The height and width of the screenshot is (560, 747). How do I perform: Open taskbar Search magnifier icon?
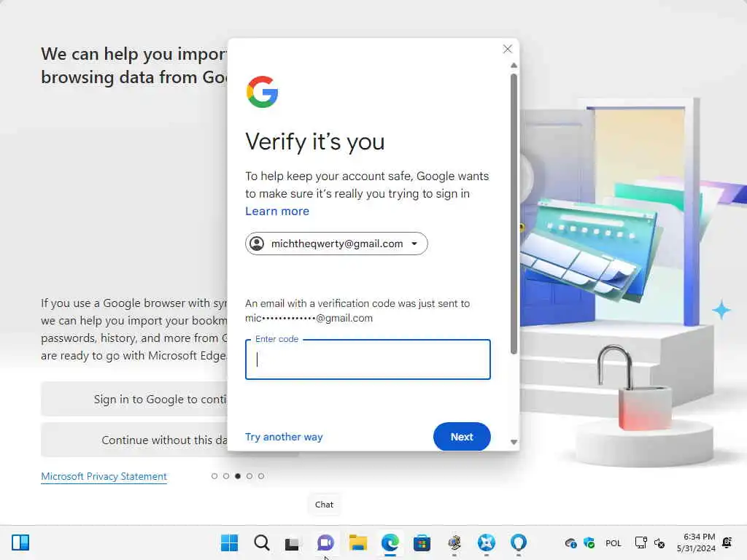(x=262, y=542)
